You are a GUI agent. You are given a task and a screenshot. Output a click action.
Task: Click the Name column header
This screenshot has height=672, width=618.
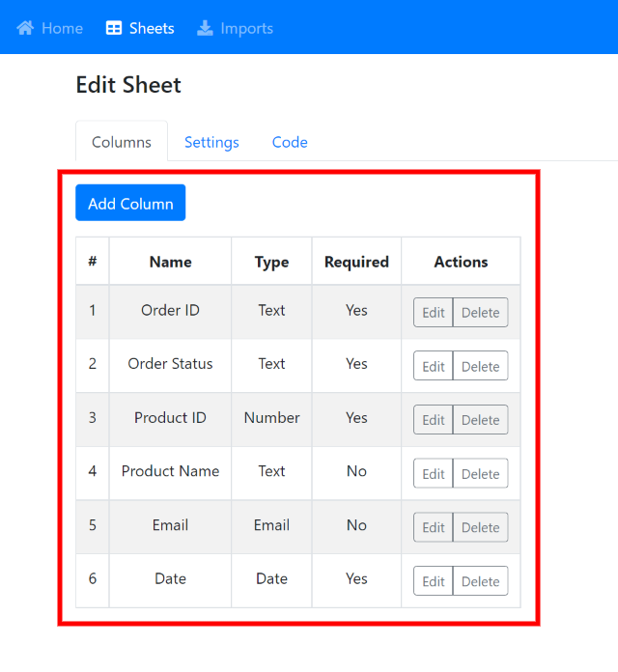click(x=170, y=262)
